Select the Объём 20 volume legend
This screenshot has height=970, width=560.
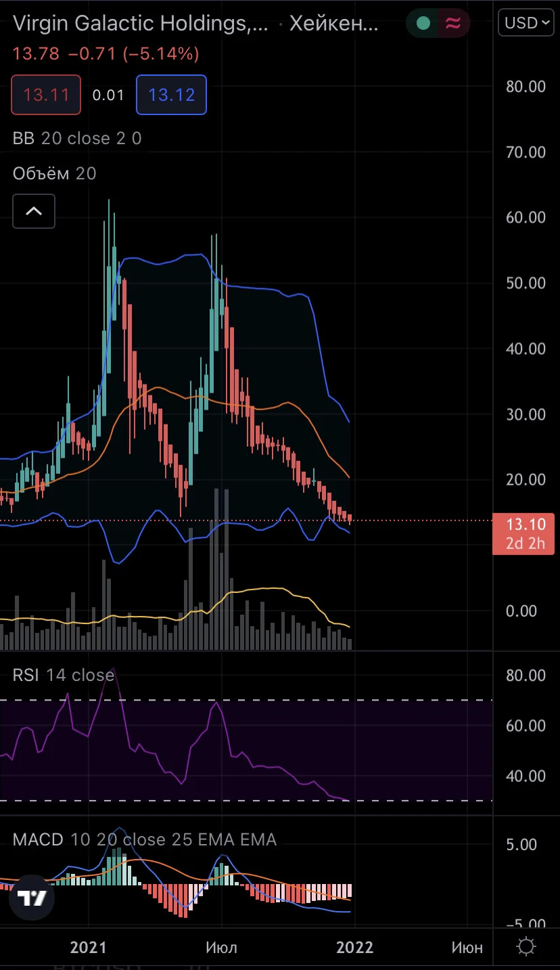point(55,173)
